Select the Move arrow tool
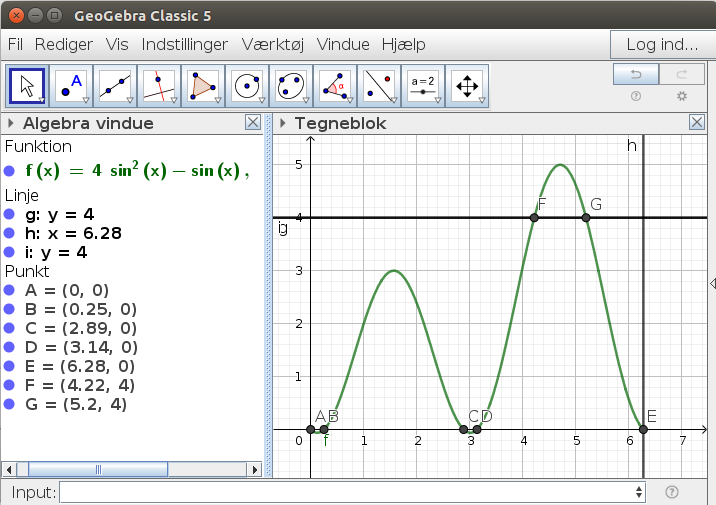Image resolution: width=716 pixels, height=505 pixels. 27,86
